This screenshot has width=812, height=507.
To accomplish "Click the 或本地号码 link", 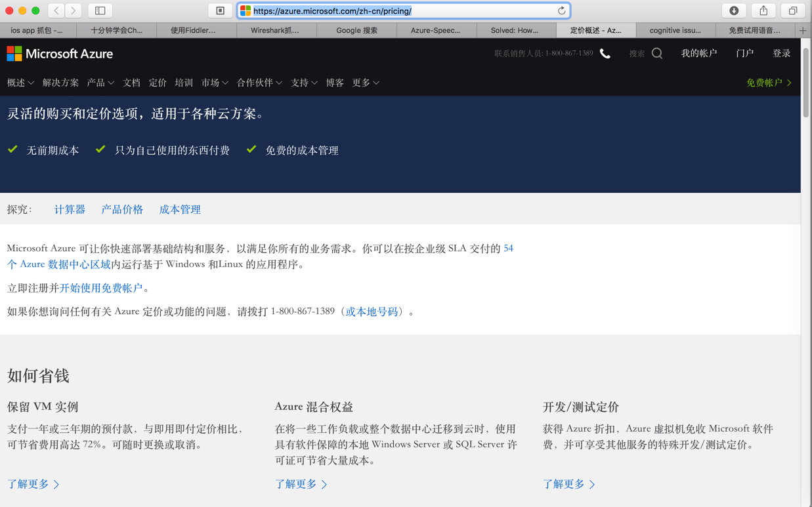I will point(372,312).
